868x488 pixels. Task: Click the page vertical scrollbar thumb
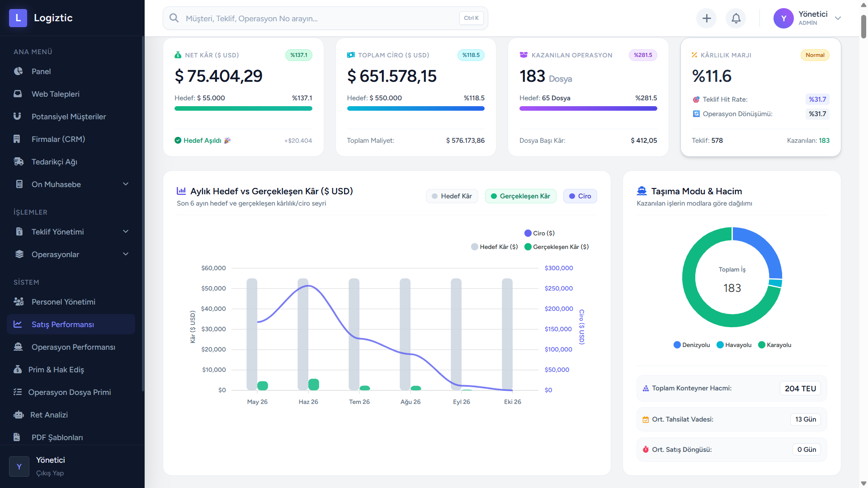click(x=863, y=27)
